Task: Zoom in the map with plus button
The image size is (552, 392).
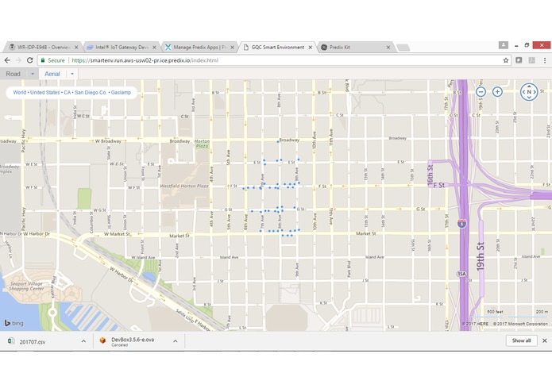Action: (497, 92)
